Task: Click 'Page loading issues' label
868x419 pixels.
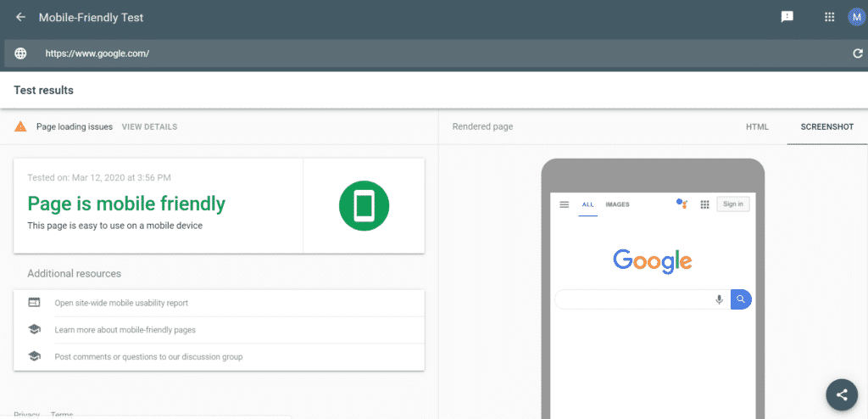Action: (75, 127)
